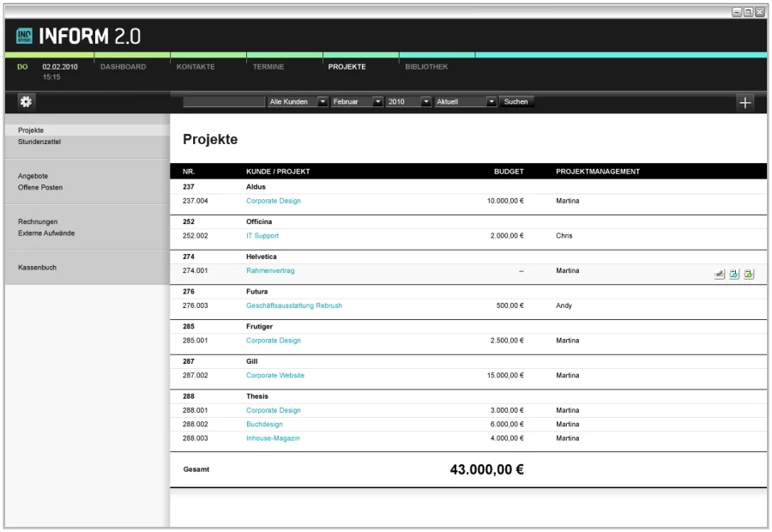This screenshot has height=532, width=772.
Task: Click the search text field in the toolbar
Action: (224, 101)
